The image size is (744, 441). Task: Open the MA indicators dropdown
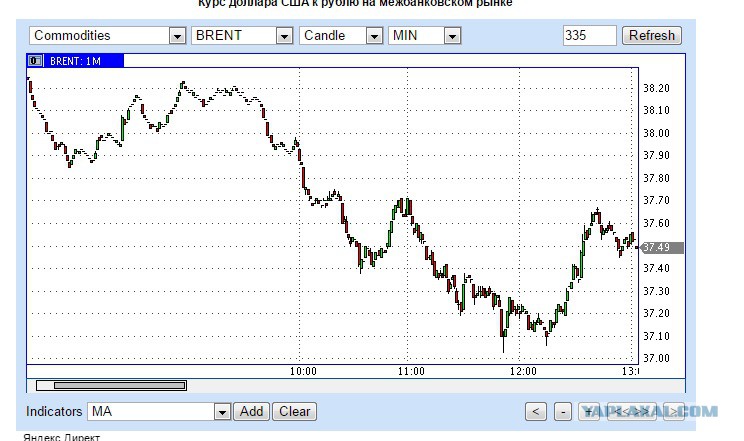159,412
